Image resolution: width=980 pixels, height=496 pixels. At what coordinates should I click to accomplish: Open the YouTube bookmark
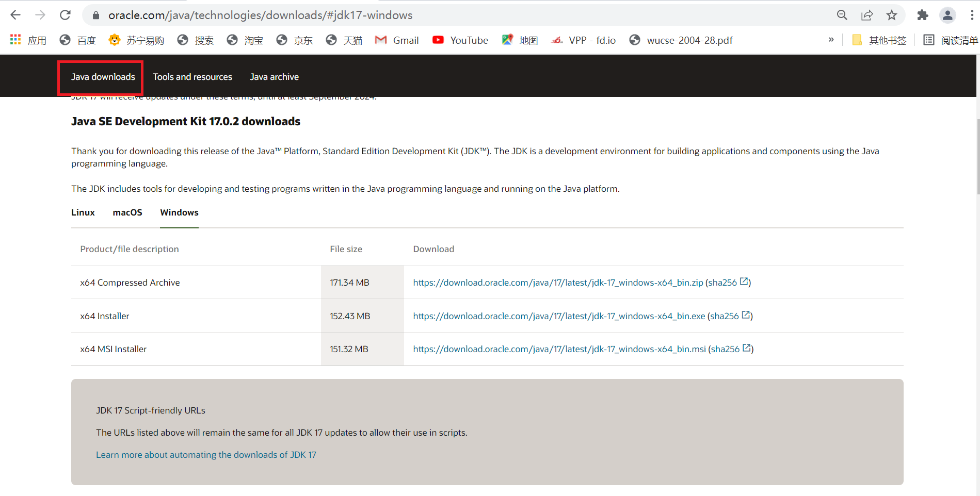460,40
